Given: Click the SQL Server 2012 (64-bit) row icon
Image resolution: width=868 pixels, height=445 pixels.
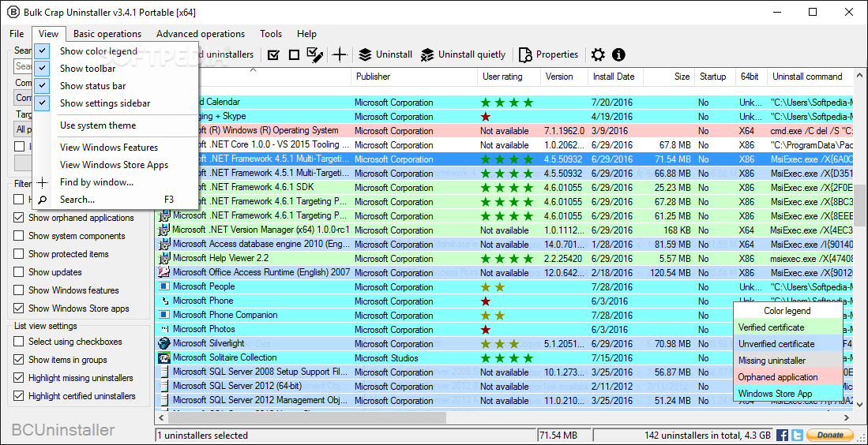Looking at the screenshot, I should [x=163, y=386].
